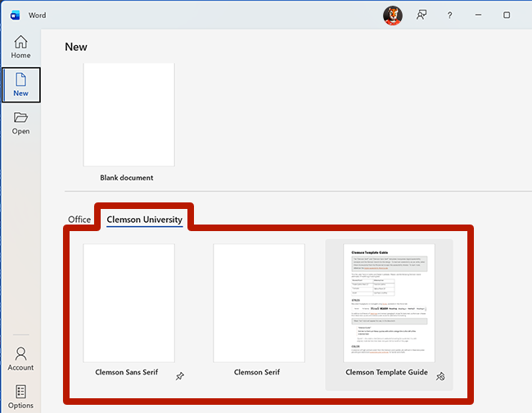Select the Clemson University templates tab
The height and width of the screenshot is (413, 532).
click(145, 220)
